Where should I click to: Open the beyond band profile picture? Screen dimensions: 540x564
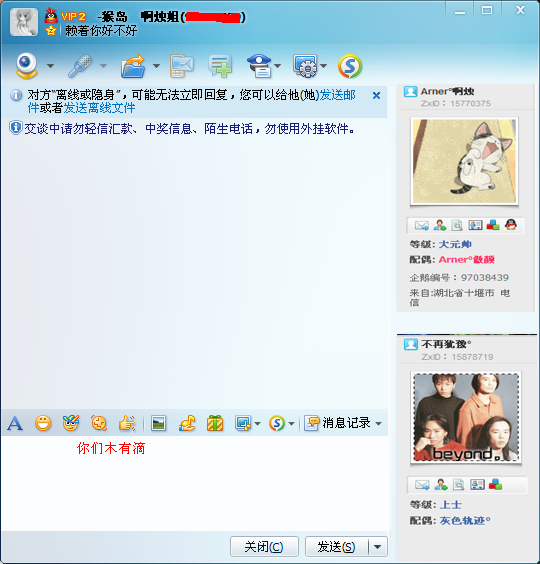click(x=466, y=418)
